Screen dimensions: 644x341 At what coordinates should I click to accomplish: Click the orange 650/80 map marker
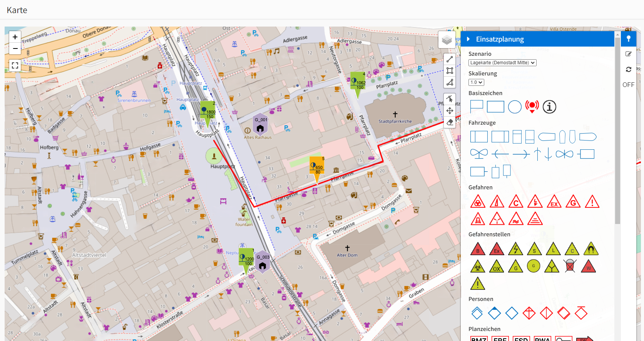click(x=317, y=165)
